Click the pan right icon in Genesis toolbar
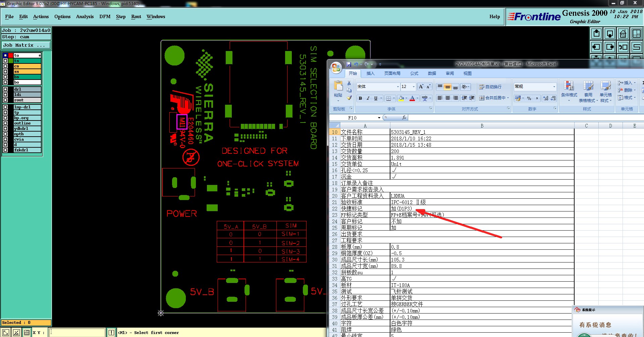Screen dimensions: 644x337 tap(610, 47)
